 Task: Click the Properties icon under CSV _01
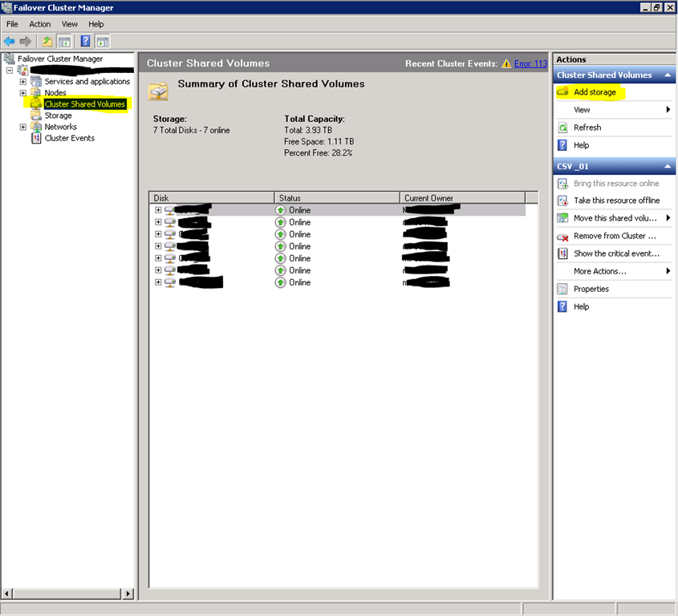[x=562, y=289]
